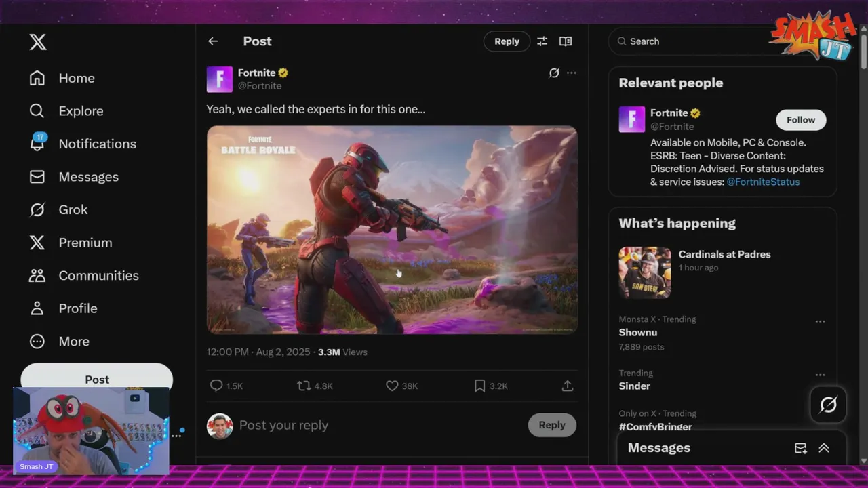The image size is (868, 488).
Task: Open the Sinder trending topic
Action: pyautogui.click(x=635, y=386)
